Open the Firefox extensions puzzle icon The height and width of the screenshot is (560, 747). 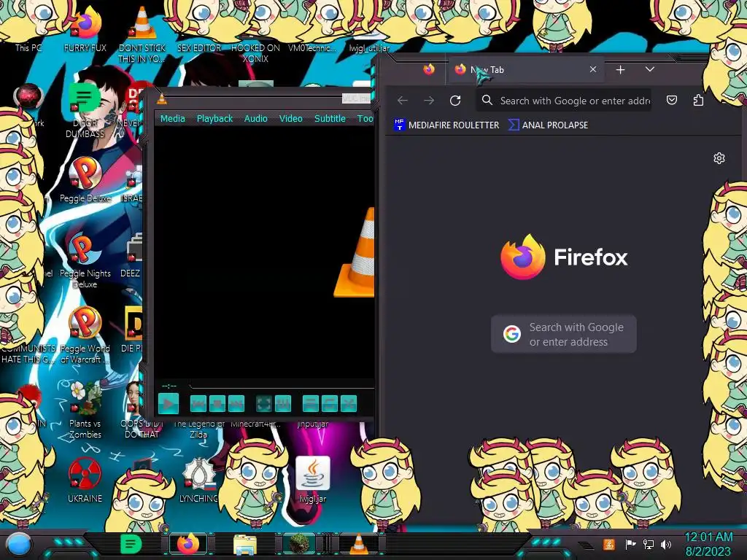pos(698,100)
